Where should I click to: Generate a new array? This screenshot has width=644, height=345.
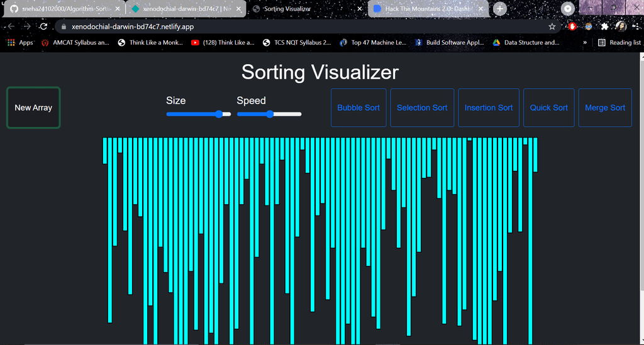click(x=33, y=107)
